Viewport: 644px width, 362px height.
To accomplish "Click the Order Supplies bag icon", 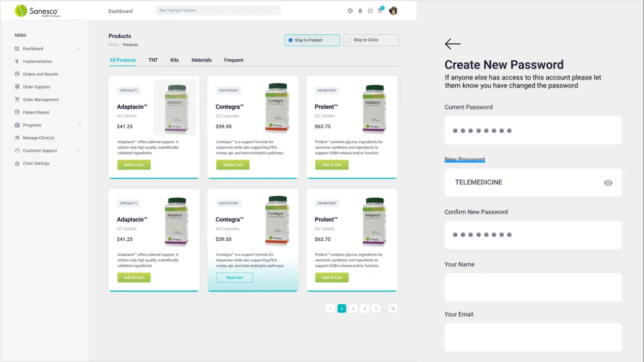I will click(18, 86).
